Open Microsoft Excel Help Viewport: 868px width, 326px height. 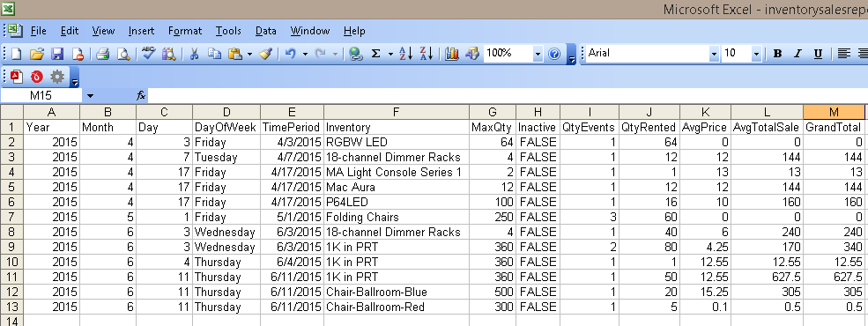pyautogui.click(x=554, y=54)
